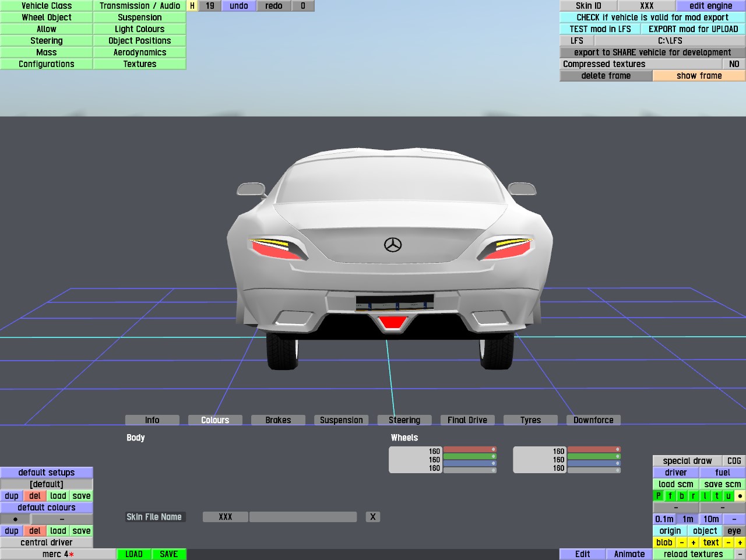
Task: Toggle the eye view button
Action: pos(734,531)
